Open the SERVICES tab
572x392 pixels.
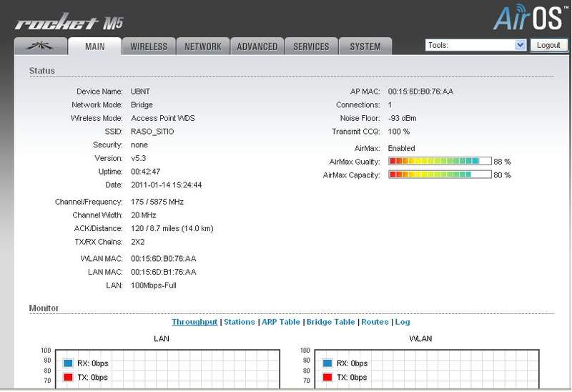point(311,46)
